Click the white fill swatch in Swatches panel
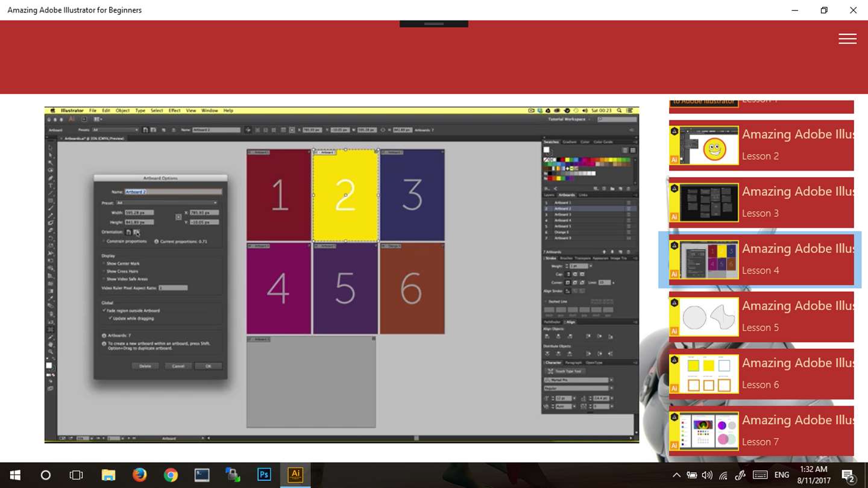Viewport: 868px width, 488px height. [x=546, y=149]
